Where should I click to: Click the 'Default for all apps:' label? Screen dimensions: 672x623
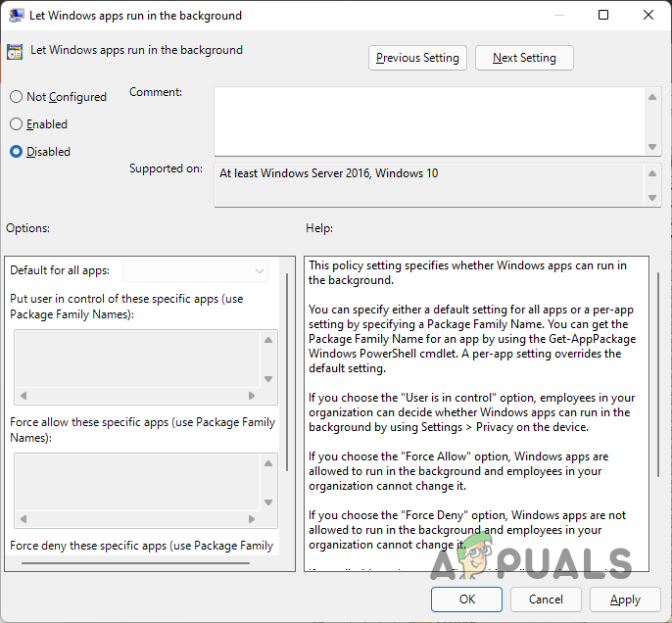tap(60, 270)
